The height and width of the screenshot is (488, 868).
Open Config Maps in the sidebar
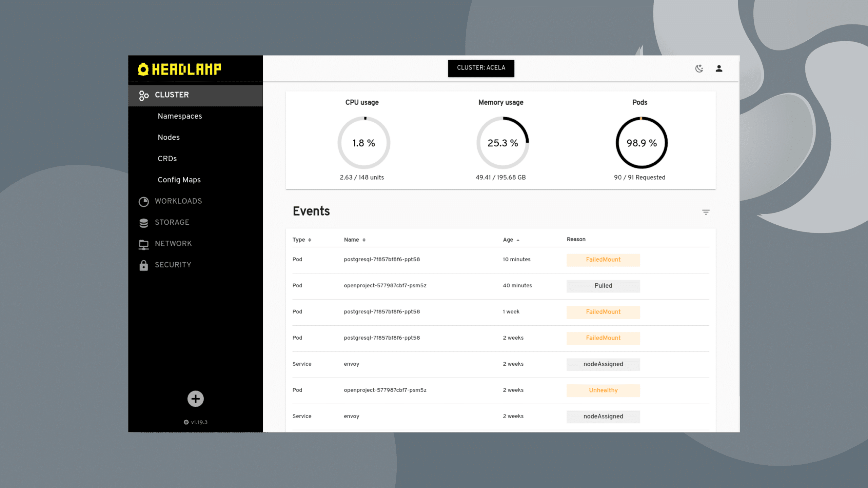tap(179, 180)
